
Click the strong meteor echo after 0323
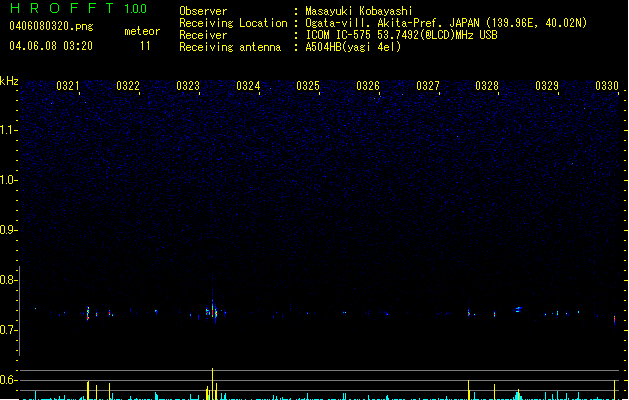[x=213, y=311]
